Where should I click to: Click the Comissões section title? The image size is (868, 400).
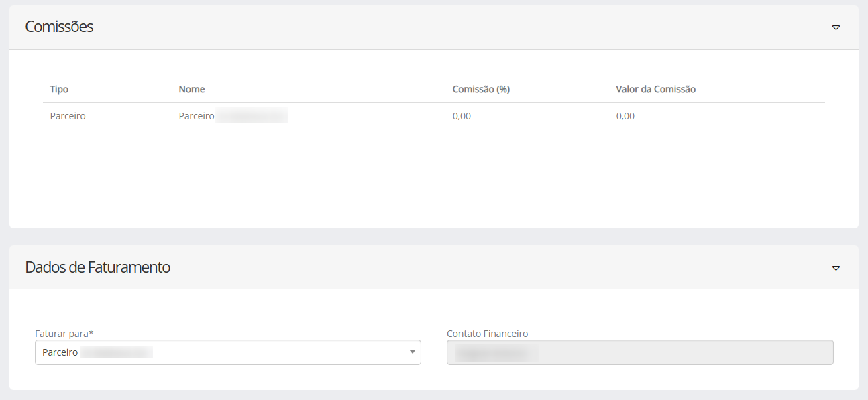click(x=59, y=27)
